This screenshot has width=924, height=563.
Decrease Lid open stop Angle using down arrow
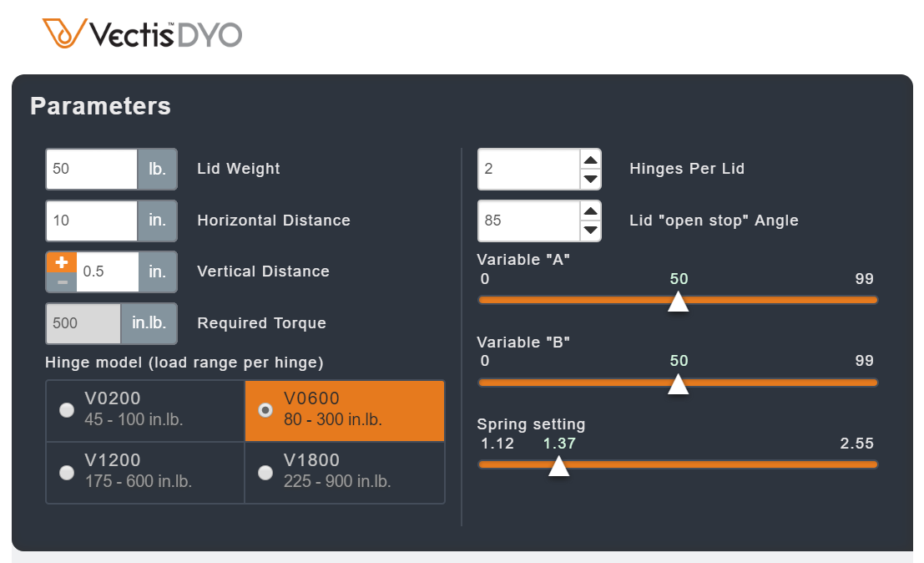pyautogui.click(x=590, y=231)
